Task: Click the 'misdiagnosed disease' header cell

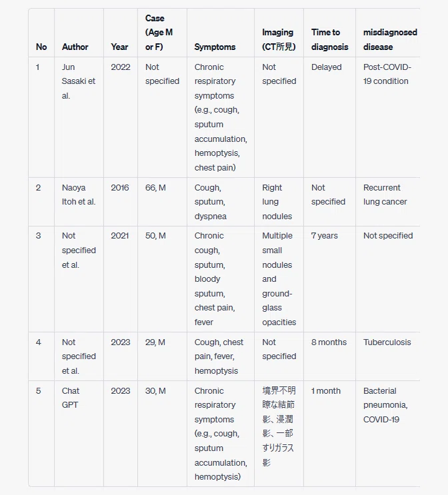Action: [390, 39]
